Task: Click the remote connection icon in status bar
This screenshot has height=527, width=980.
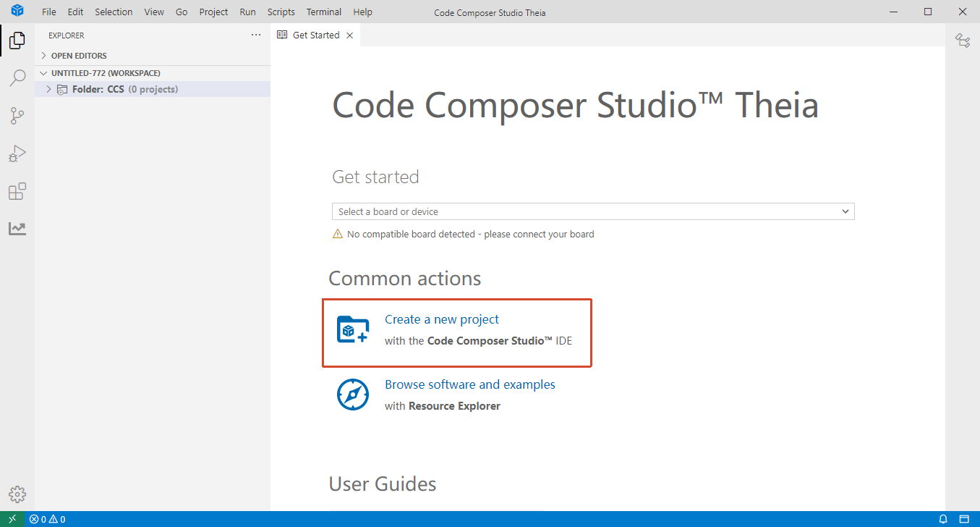Action: pyautogui.click(x=12, y=519)
